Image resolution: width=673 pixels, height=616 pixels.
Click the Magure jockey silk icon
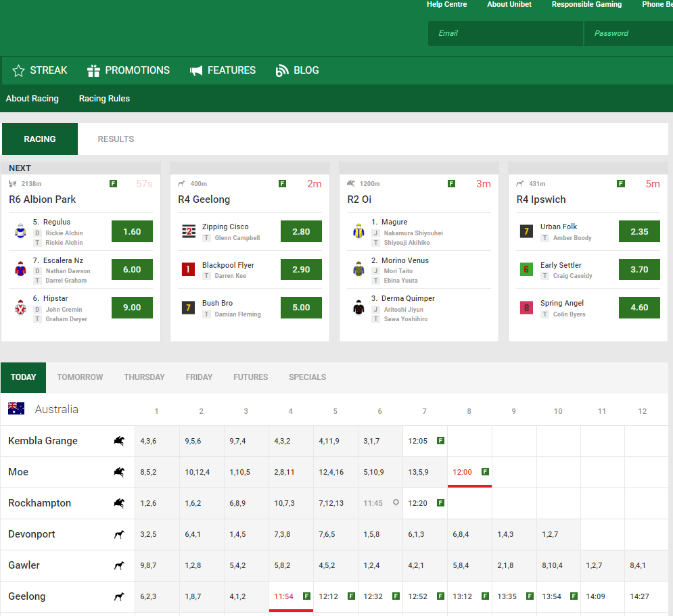[x=358, y=231]
